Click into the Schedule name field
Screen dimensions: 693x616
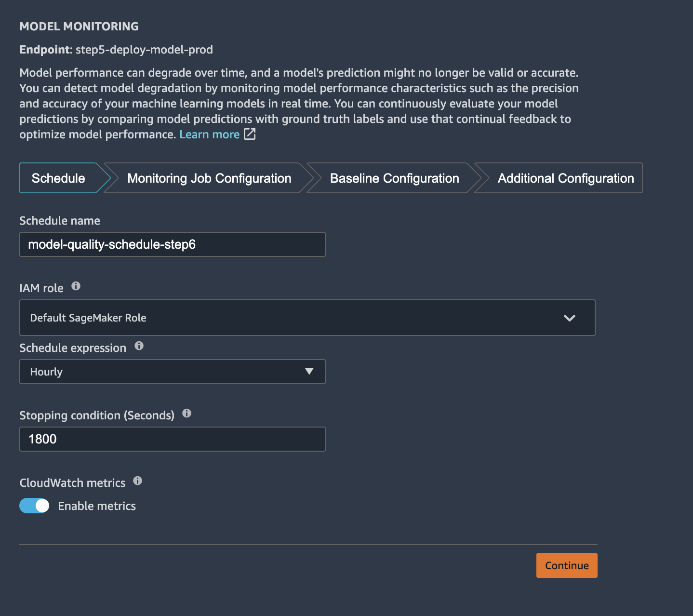pyautogui.click(x=173, y=244)
